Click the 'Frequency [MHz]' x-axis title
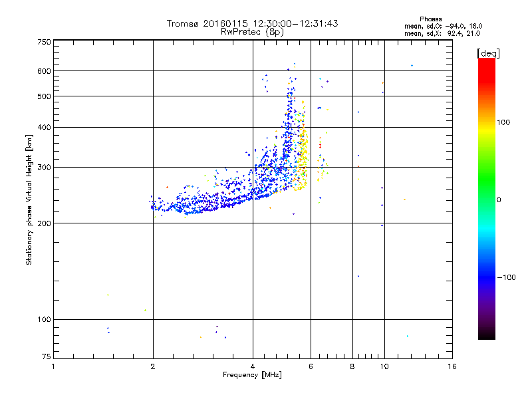532x399 pixels. click(x=252, y=375)
